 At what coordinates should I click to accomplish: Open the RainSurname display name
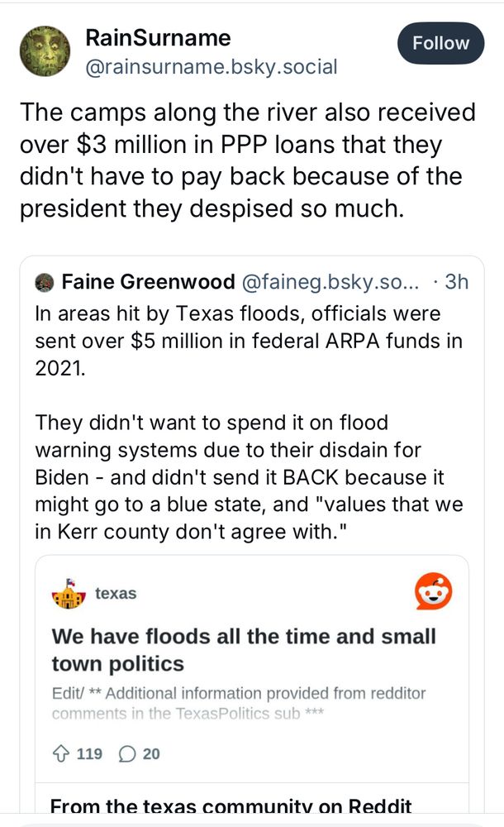coord(158,38)
